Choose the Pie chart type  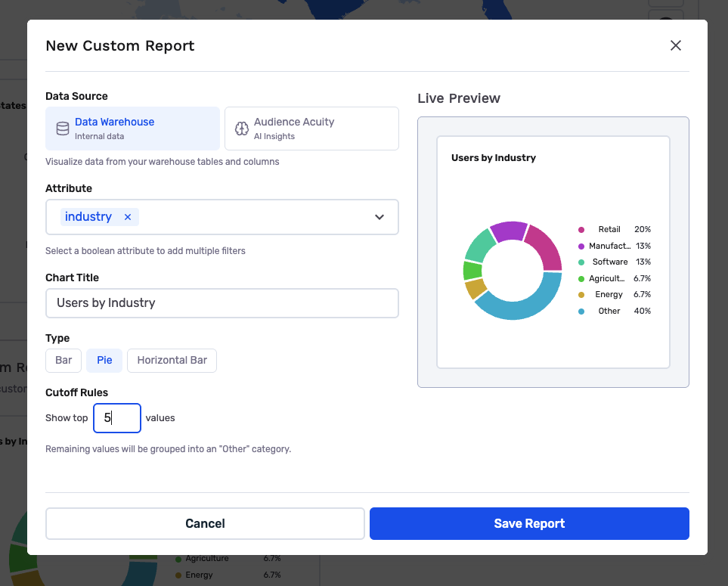click(104, 361)
